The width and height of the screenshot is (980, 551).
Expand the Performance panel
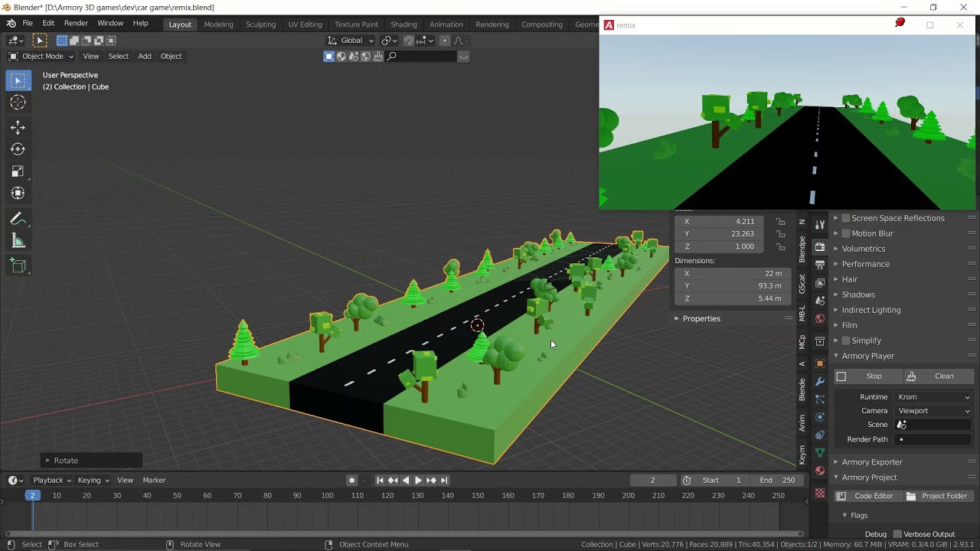point(865,264)
